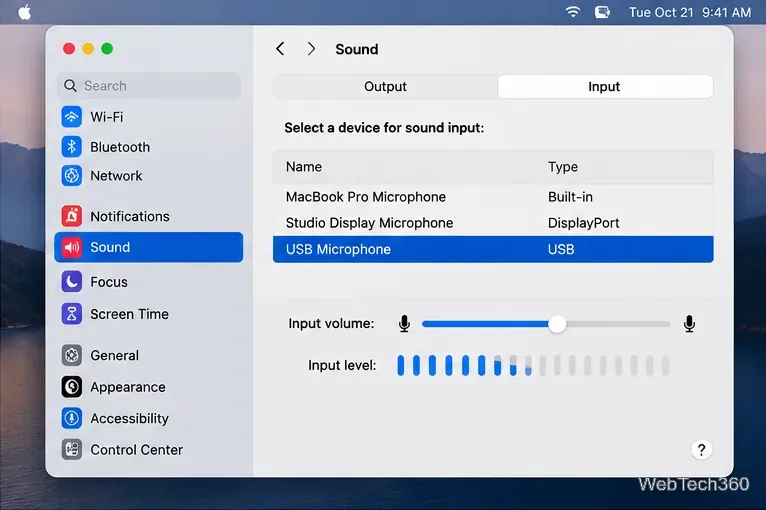
Task: Click the Wi-Fi sidebar icon
Action: [x=72, y=117]
